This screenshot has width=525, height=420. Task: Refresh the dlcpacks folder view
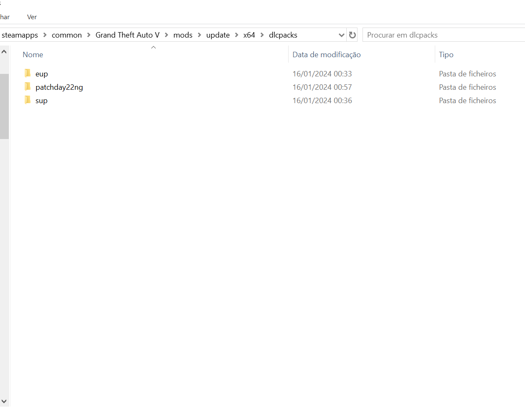[353, 35]
